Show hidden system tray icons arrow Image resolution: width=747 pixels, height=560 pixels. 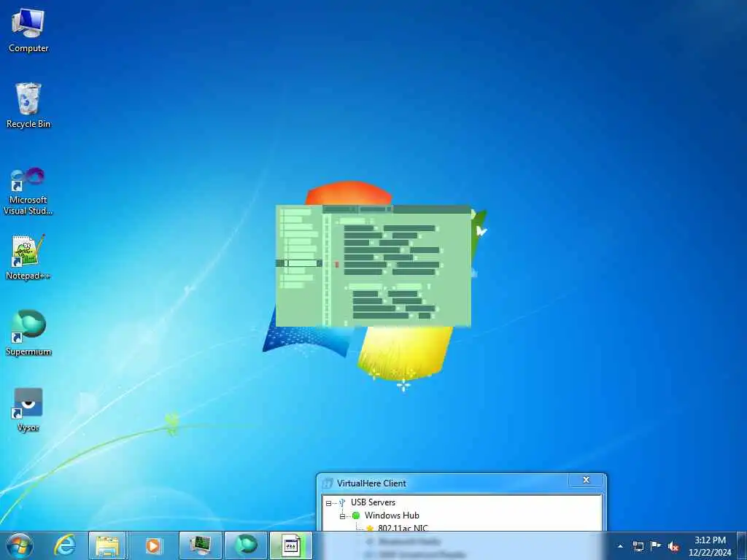[x=620, y=546]
